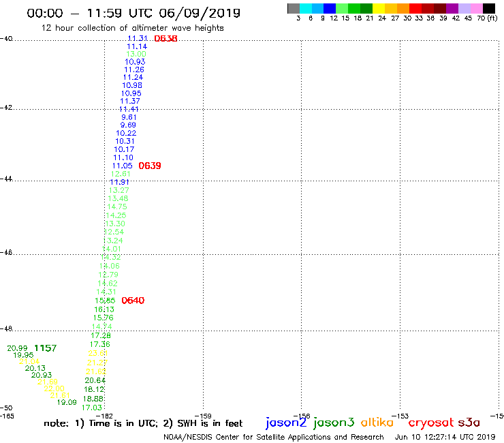
Task: Click the 17.28 wave height value
Action: tap(101, 335)
